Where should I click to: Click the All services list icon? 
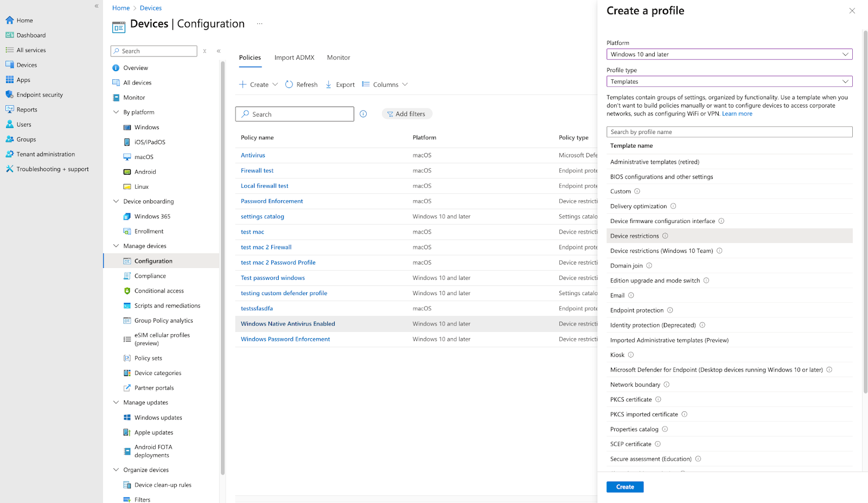coord(10,50)
